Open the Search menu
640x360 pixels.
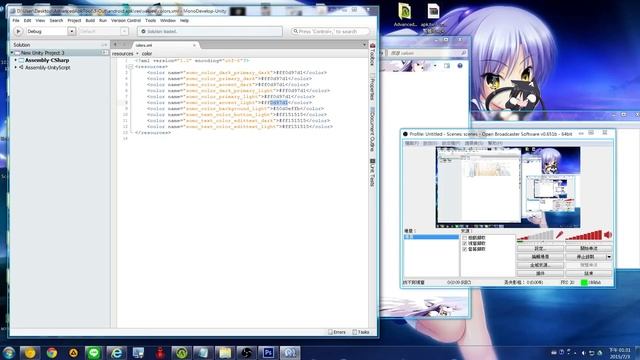pos(56,20)
